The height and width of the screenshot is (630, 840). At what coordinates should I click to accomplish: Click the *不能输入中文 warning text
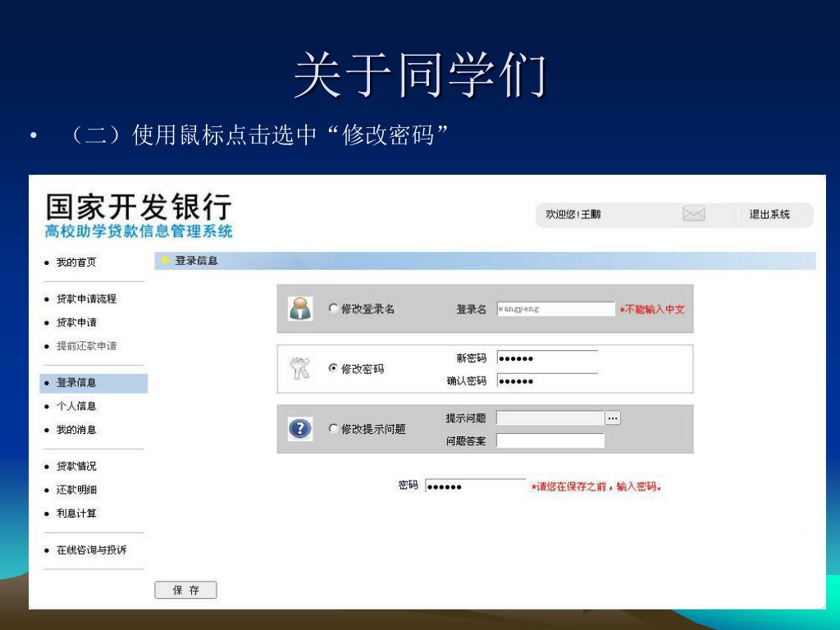click(x=652, y=309)
